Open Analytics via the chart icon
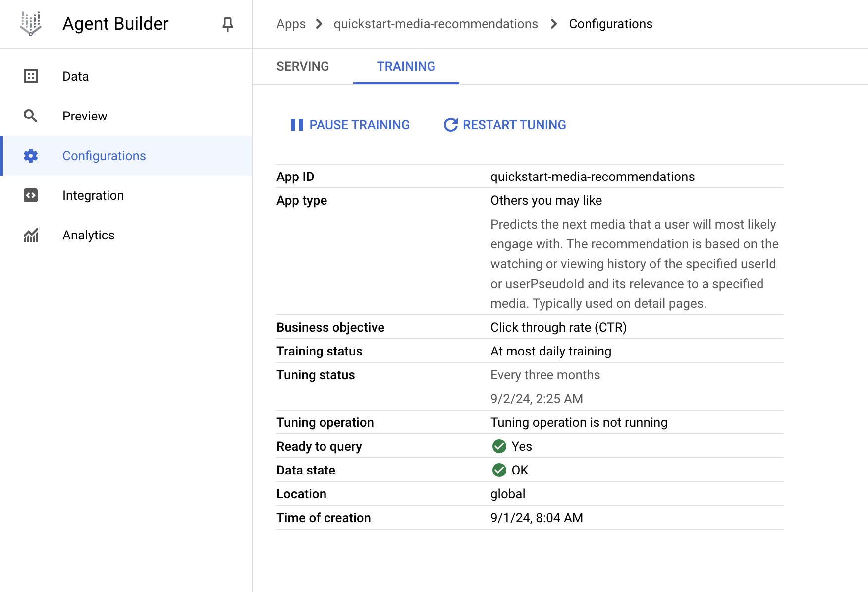This screenshot has height=592, width=868. coord(30,235)
